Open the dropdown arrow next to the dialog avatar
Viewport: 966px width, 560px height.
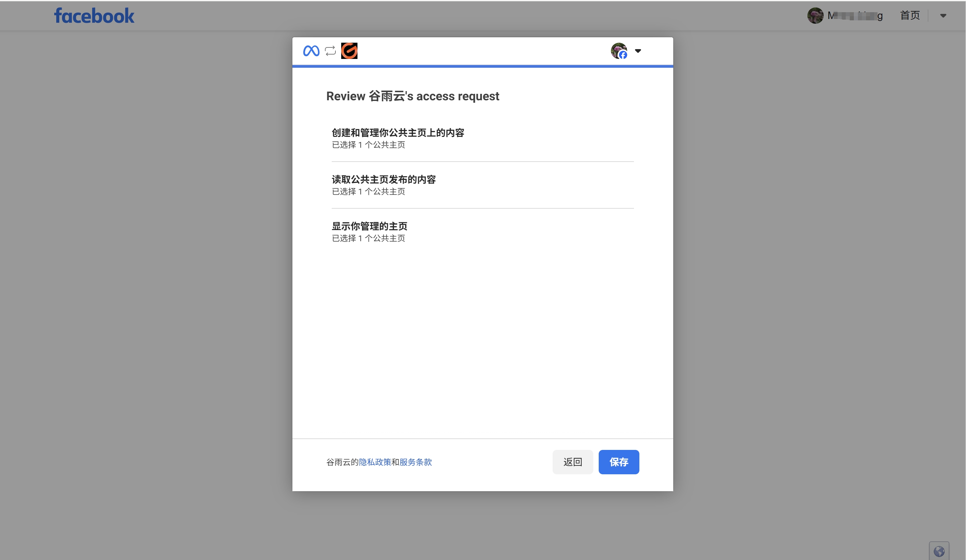638,51
